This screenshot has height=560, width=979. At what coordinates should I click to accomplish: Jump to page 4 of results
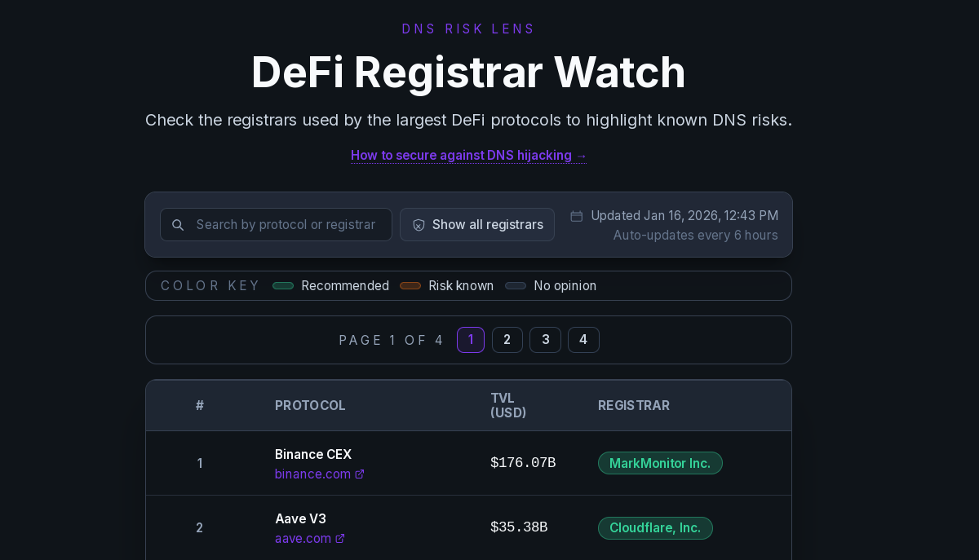point(583,340)
